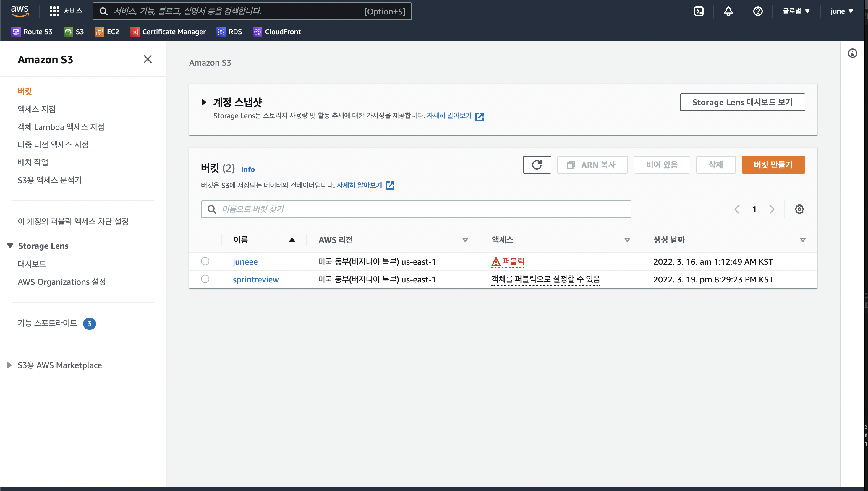This screenshot has width=868, height=491.
Task: Click the search magnifier in the top bar
Action: click(103, 11)
